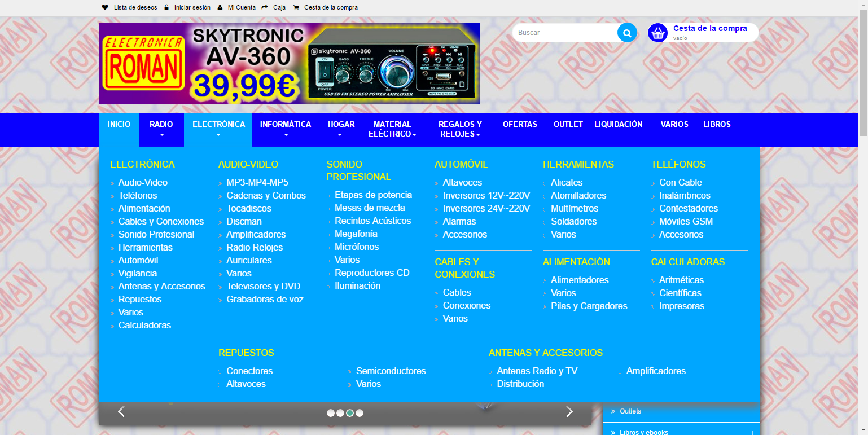
Task: Select Etapas de potencia
Action: 374,195
